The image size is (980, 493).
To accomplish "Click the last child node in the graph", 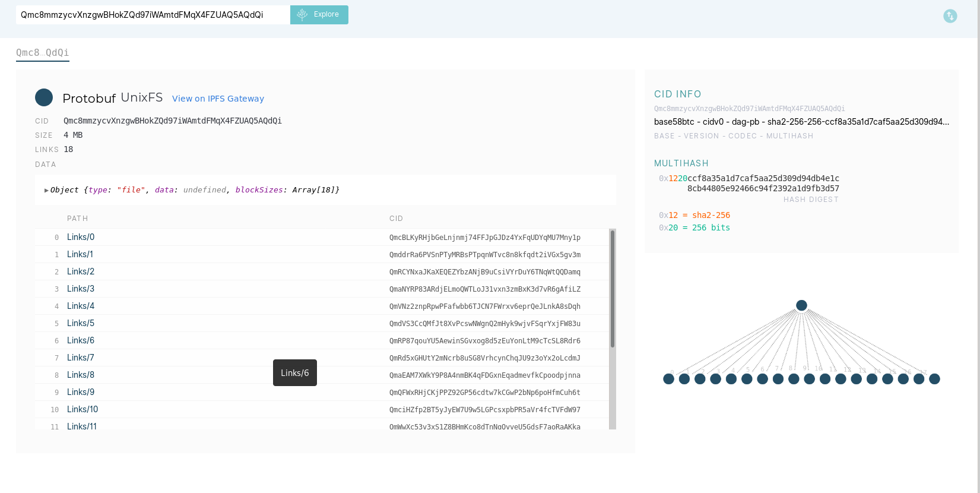I will click(934, 379).
